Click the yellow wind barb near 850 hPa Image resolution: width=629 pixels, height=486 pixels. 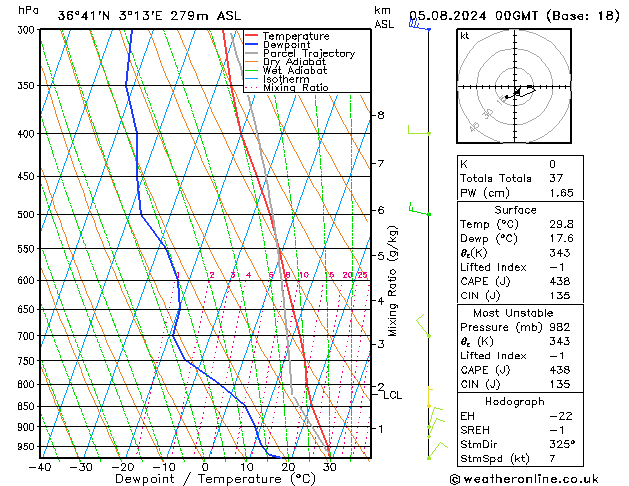click(429, 397)
